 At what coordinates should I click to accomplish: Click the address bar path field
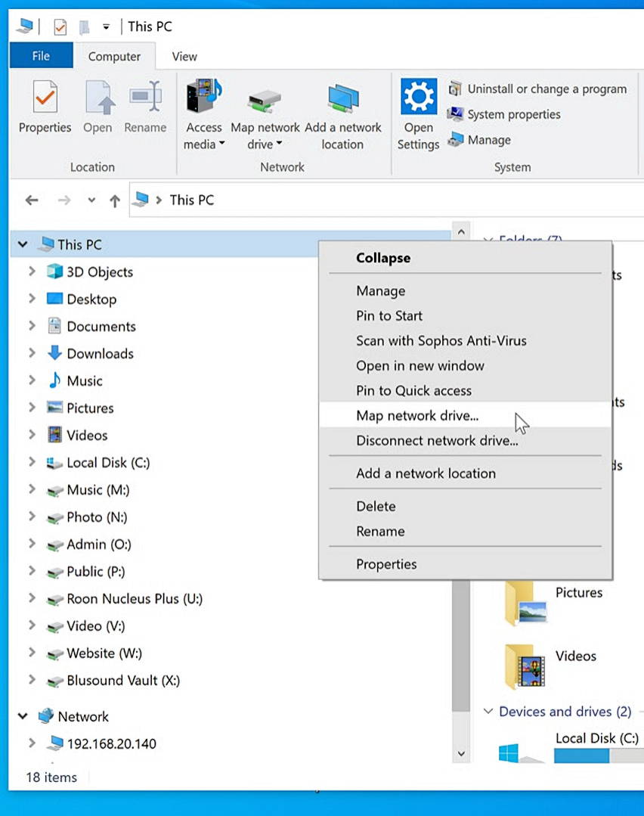(386, 200)
